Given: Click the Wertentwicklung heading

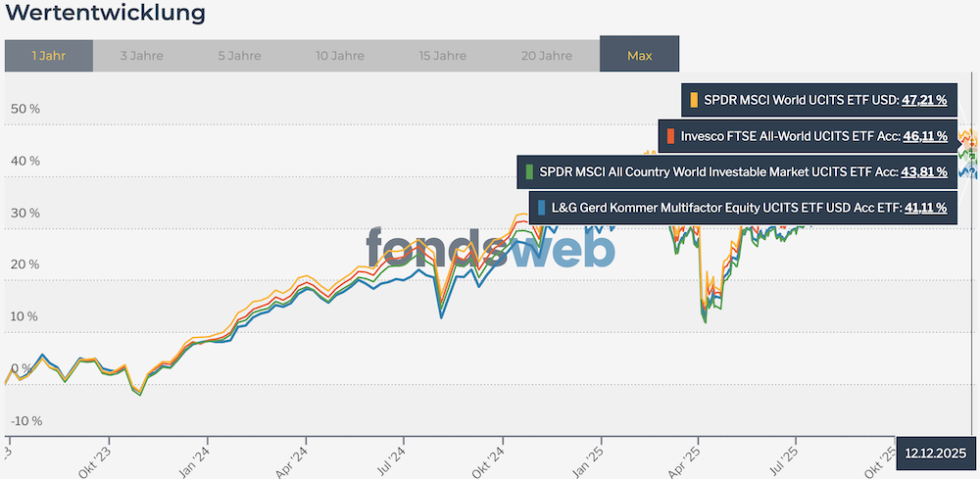Looking at the screenshot, I should click(x=105, y=12).
